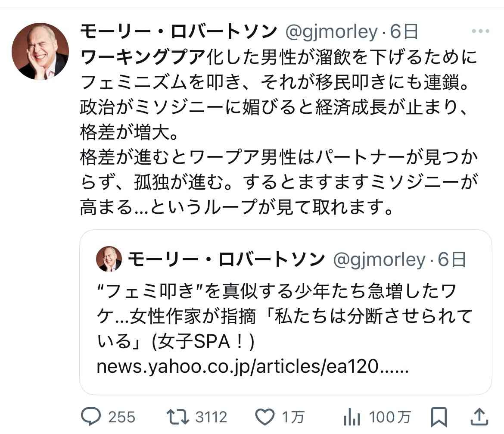The image size is (504, 434).
Task: Open the @gjmorley handle in main tweet
Action: [x=331, y=31]
